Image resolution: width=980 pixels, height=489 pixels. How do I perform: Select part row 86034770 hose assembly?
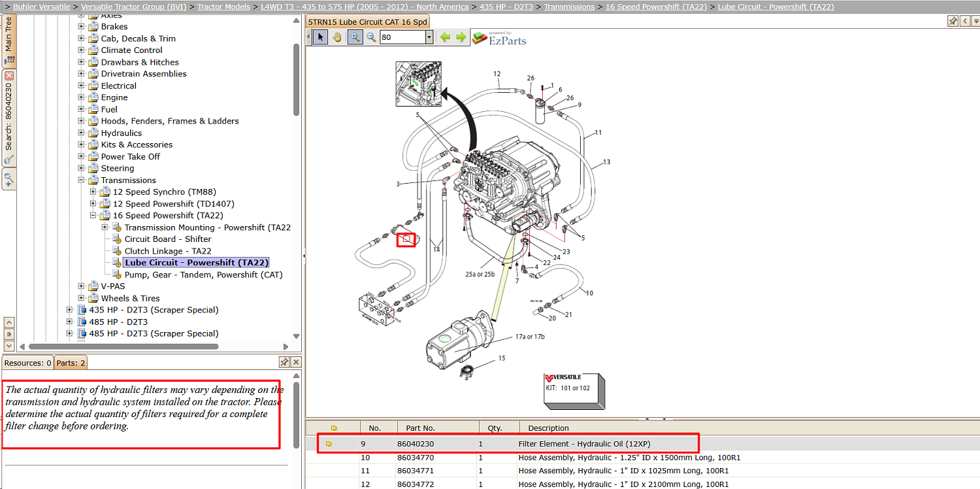(642, 458)
